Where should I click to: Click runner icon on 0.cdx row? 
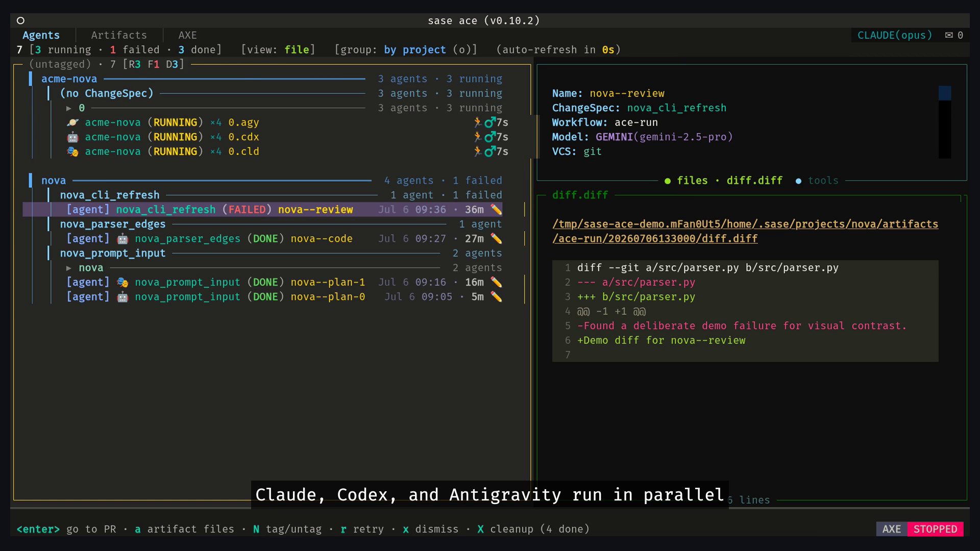(478, 137)
